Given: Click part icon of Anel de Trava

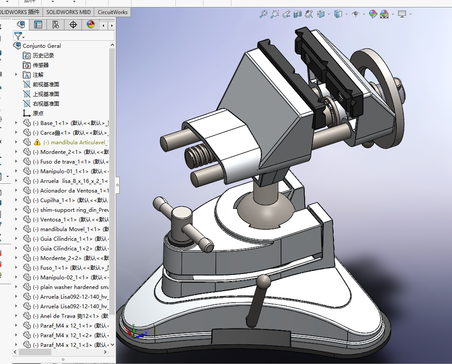Looking at the screenshot, I should pos(27,316).
